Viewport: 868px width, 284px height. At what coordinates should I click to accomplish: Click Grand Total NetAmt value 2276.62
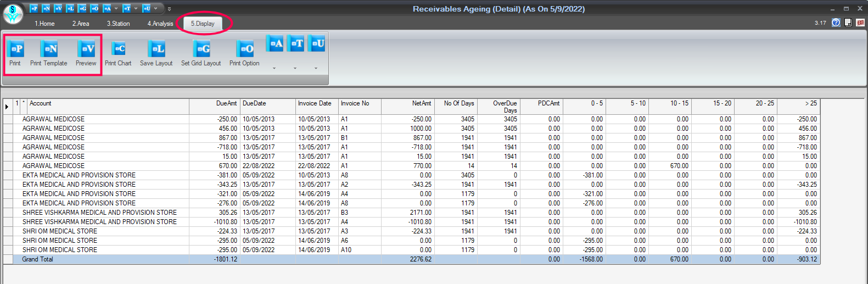[421, 259]
